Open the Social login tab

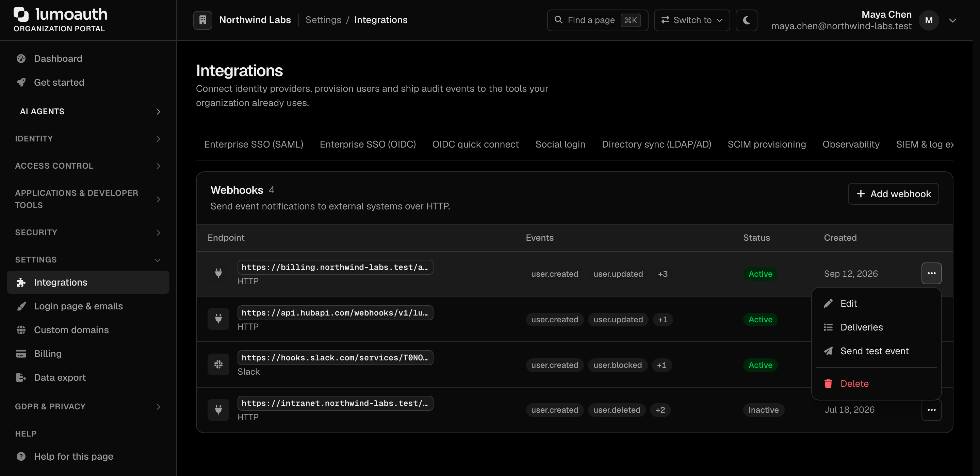(x=560, y=144)
